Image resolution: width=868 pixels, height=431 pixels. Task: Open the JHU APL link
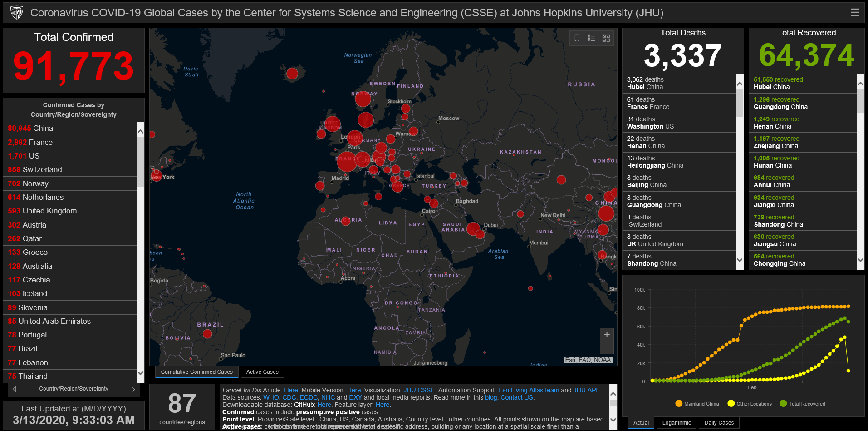click(x=586, y=390)
